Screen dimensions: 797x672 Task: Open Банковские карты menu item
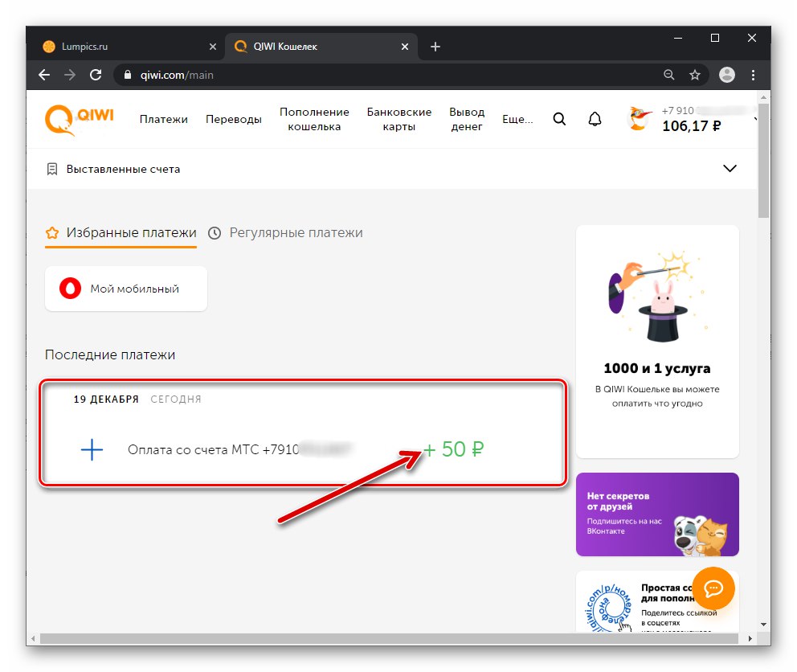[399, 119]
